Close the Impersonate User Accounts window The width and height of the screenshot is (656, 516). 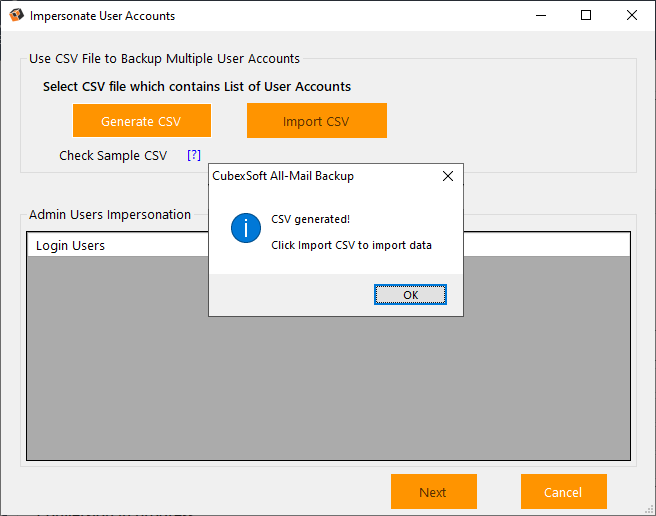(632, 15)
